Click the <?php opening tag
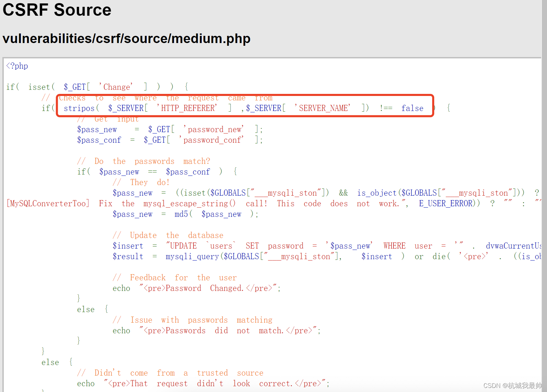 17,66
